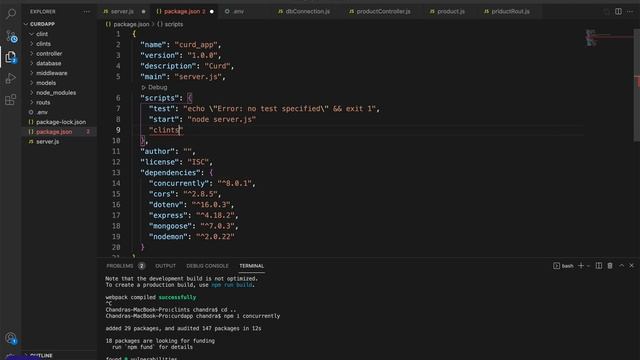Image resolution: width=640 pixels, height=360 pixels.
Task: Open Explorer more actions ellipsis
Action: pyautogui.click(x=87, y=12)
